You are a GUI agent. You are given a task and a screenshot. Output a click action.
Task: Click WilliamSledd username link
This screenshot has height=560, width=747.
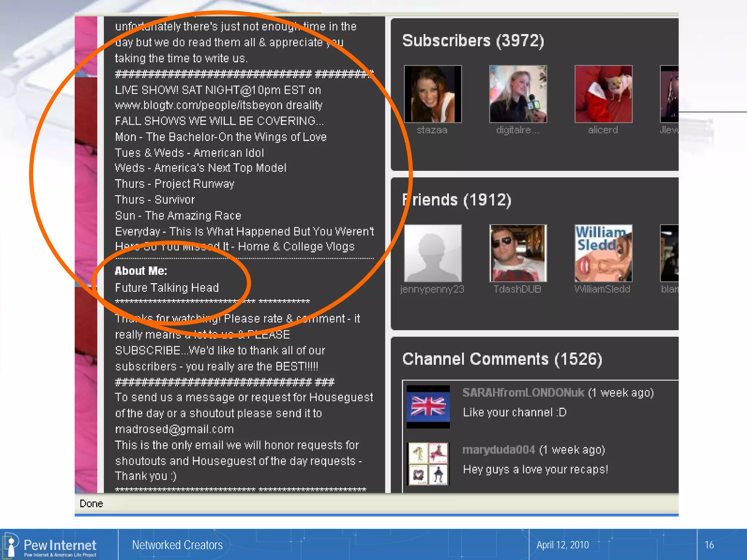coord(602,289)
